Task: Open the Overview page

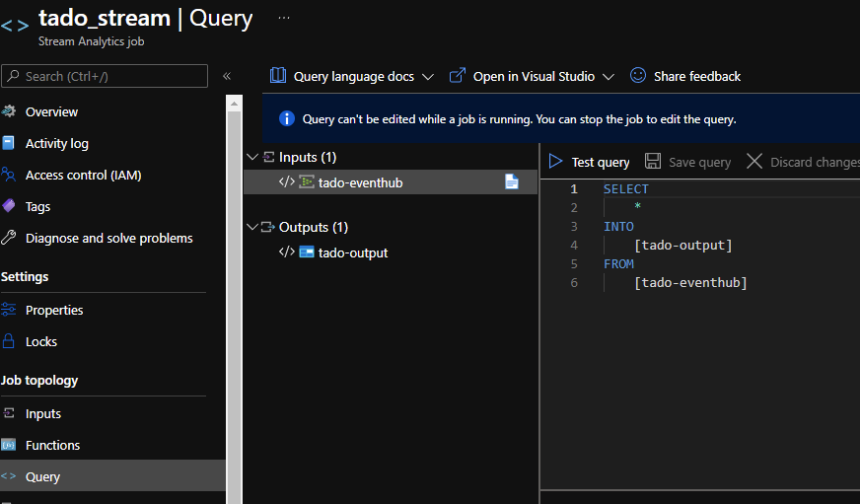Action: (x=51, y=111)
